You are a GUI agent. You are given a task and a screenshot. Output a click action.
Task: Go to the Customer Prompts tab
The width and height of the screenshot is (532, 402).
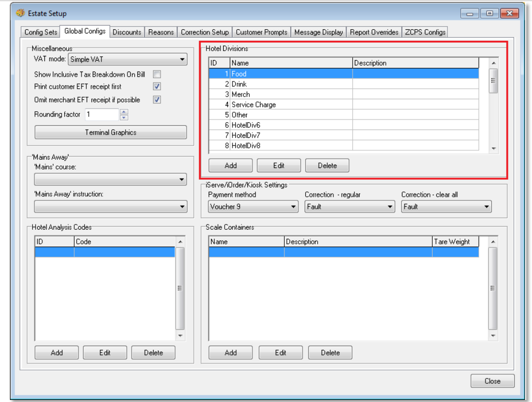[x=261, y=32]
